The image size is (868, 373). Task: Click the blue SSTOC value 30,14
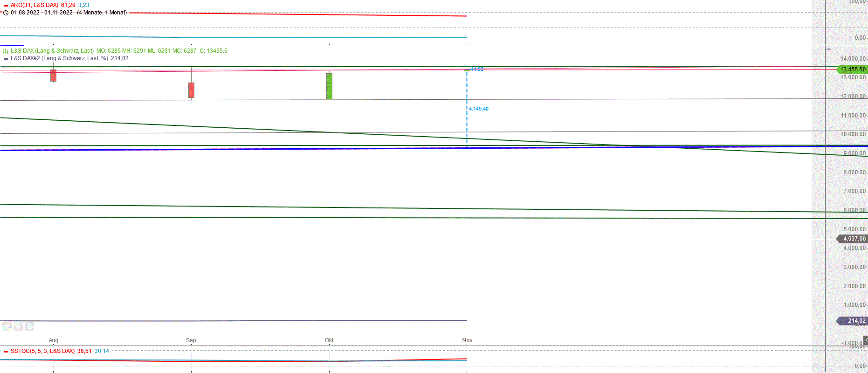pos(102,351)
